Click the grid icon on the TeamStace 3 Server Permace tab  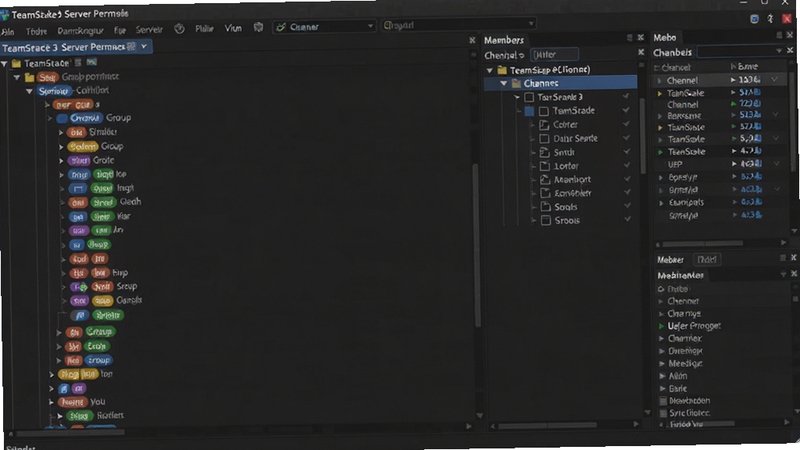(131, 46)
